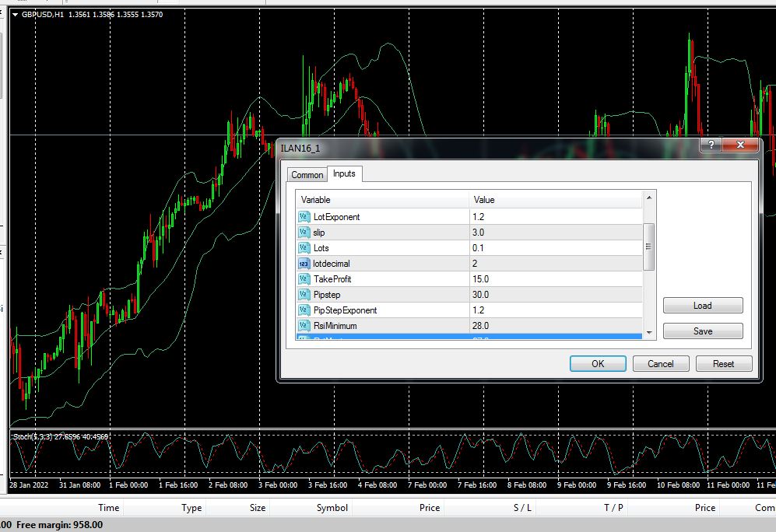Click the Free margin: 958.00 status text
Screen dimensions: 776x532
pos(59,525)
